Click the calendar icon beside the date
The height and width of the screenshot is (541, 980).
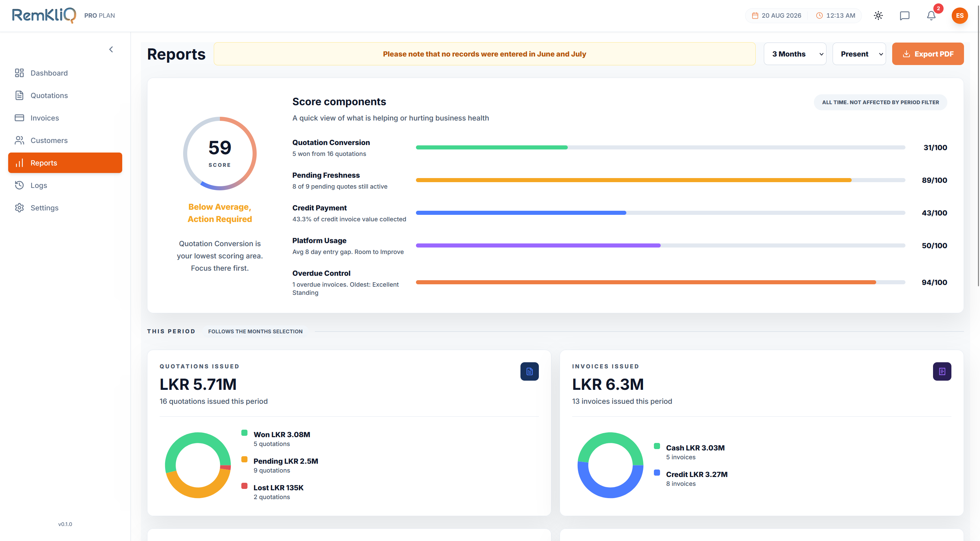[755, 16]
